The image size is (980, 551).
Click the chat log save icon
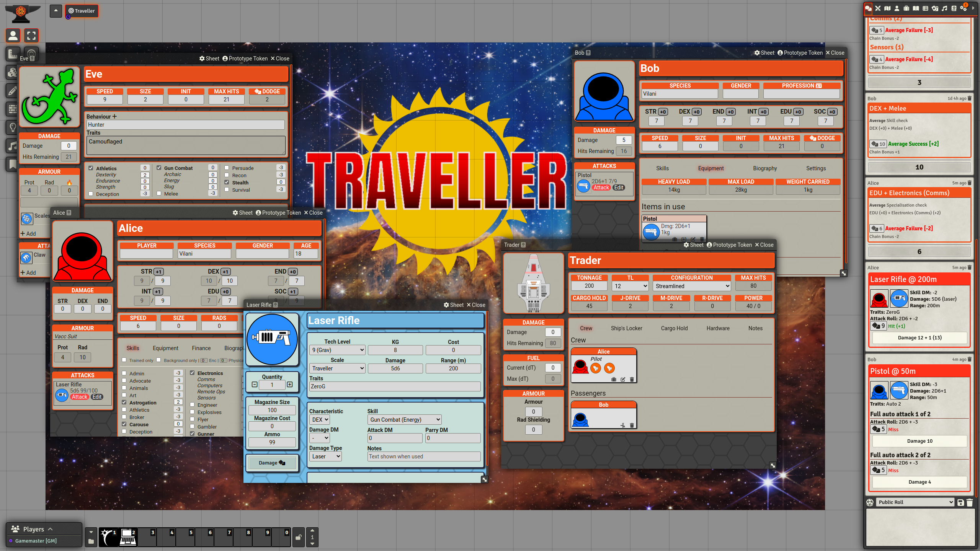click(x=960, y=502)
